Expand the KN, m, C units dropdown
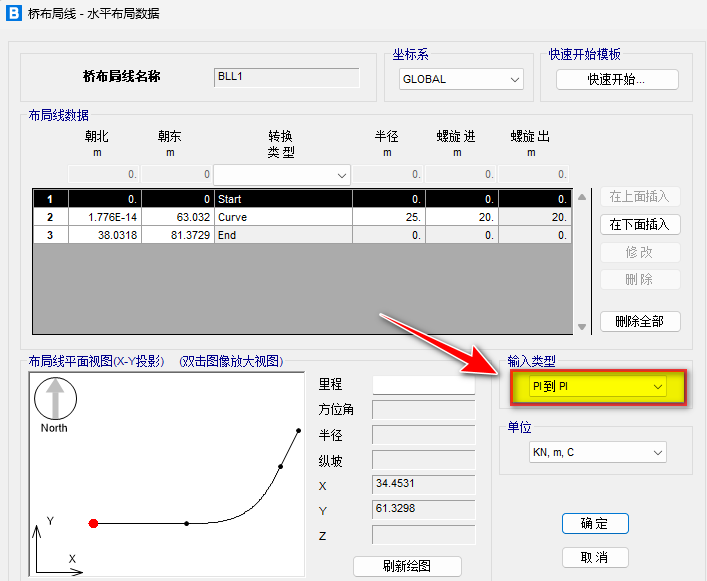Image resolution: width=707 pixels, height=581 pixels. (x=597, y=453)
